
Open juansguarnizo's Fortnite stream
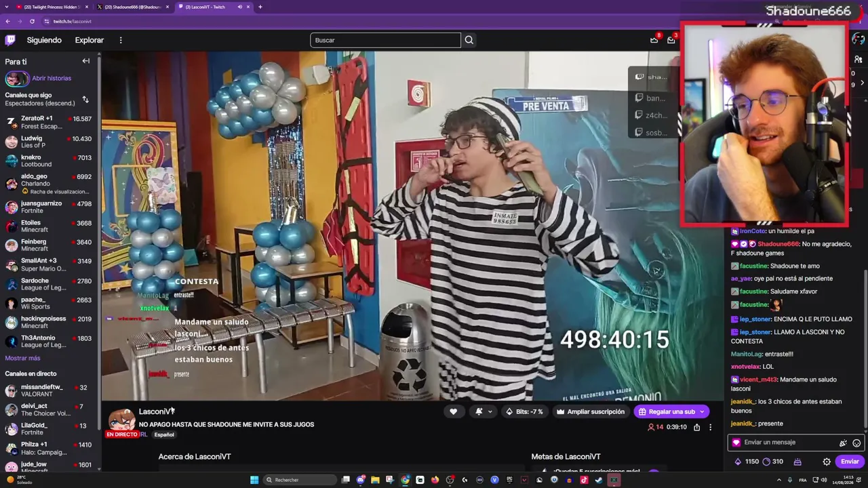point(49,207)
